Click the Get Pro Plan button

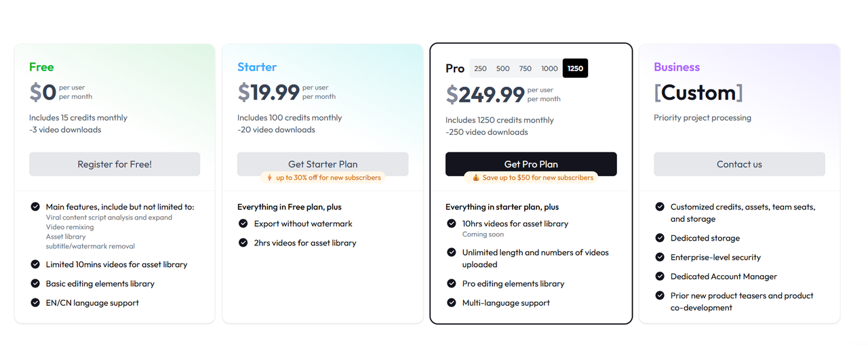point(531,164)
